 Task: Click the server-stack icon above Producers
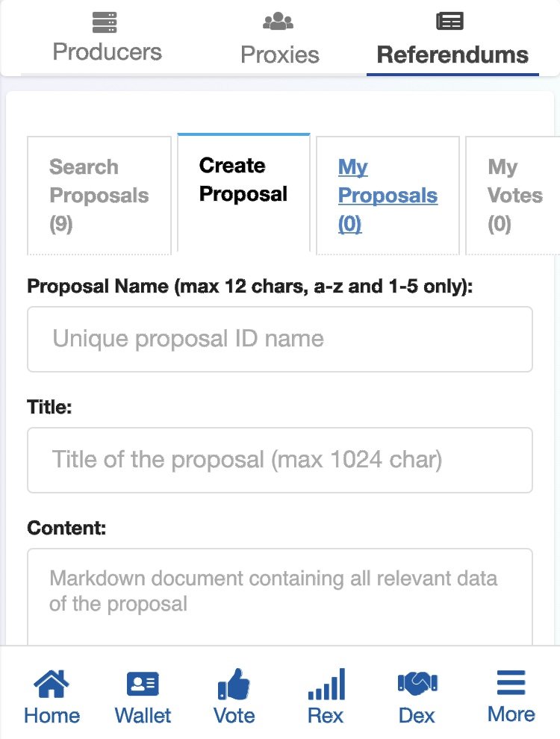point(107,21)
